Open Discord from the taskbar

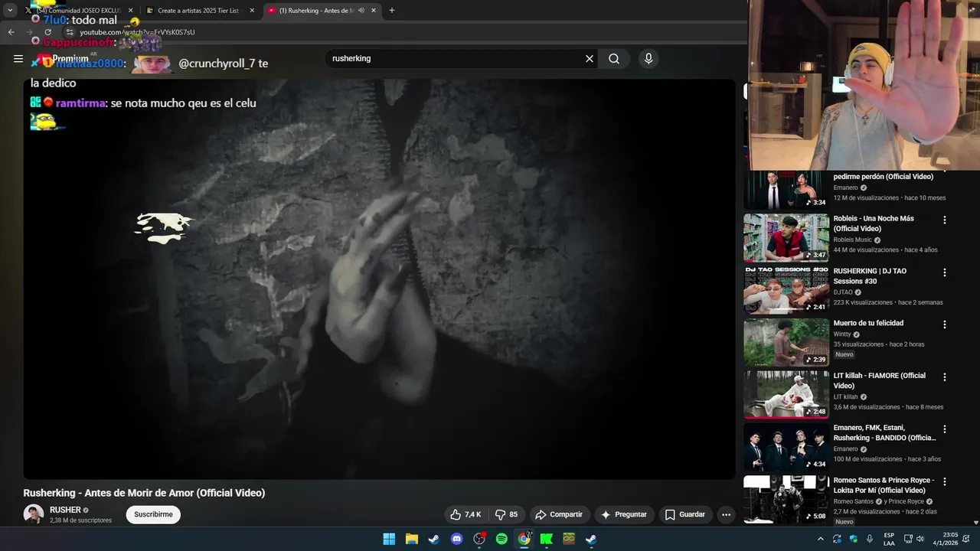(457, 539)
